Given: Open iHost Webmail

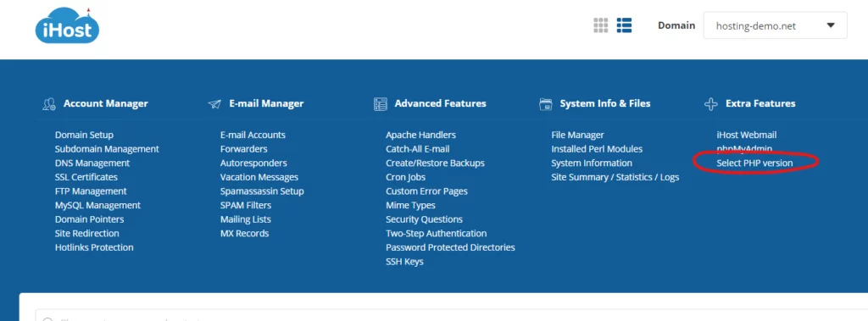Looking at the screenshot, I should click(x=747, y=135).
